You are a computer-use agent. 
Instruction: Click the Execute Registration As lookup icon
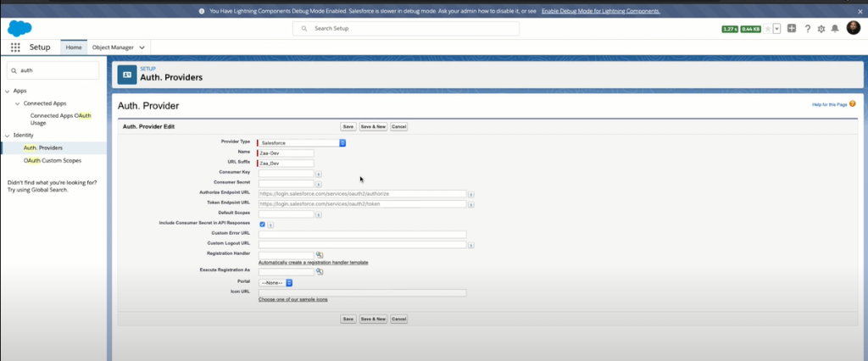320,271
